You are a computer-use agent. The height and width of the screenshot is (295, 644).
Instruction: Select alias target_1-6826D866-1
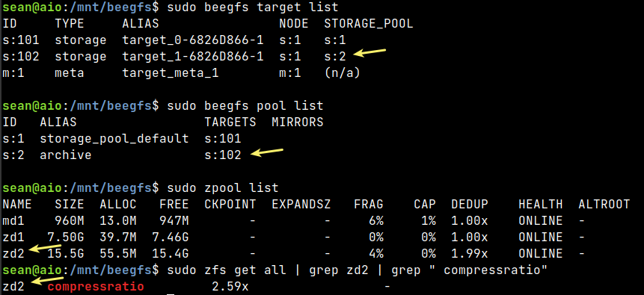click(x=193, y=57)
